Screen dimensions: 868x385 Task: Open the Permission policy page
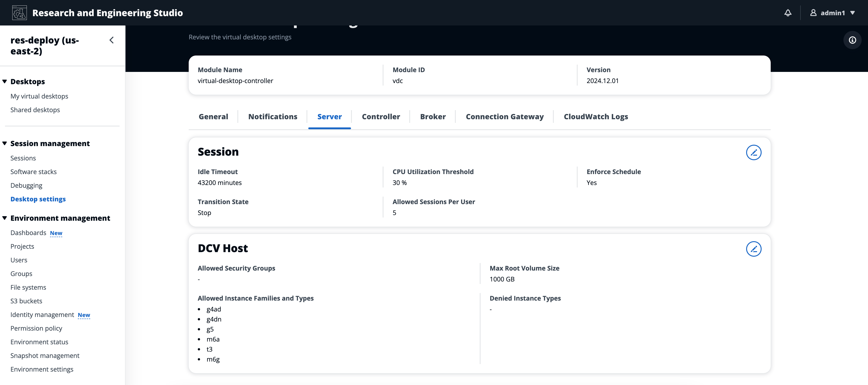tap(36, 328)
